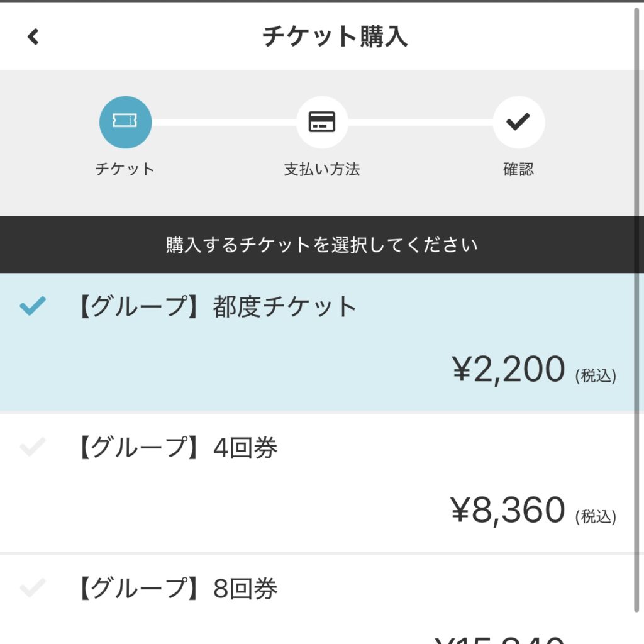Click the progress line between payment and confirmation
644x644 pixels.
coord(420,123)
